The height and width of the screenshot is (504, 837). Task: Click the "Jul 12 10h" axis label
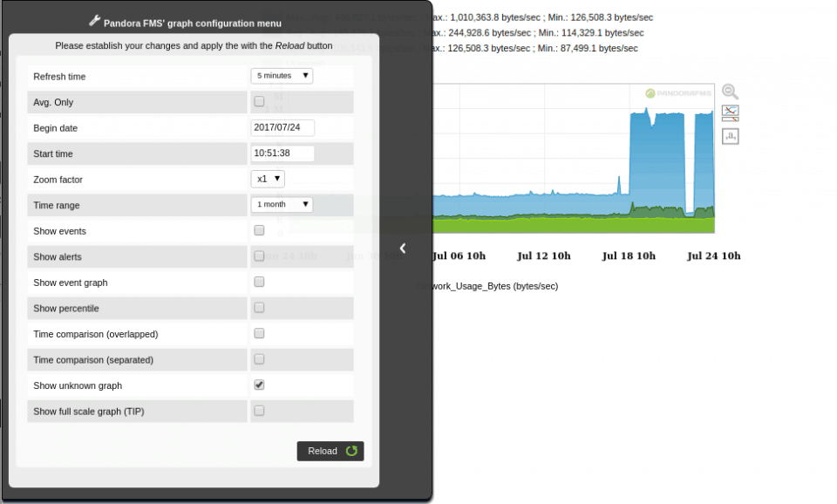544,255
